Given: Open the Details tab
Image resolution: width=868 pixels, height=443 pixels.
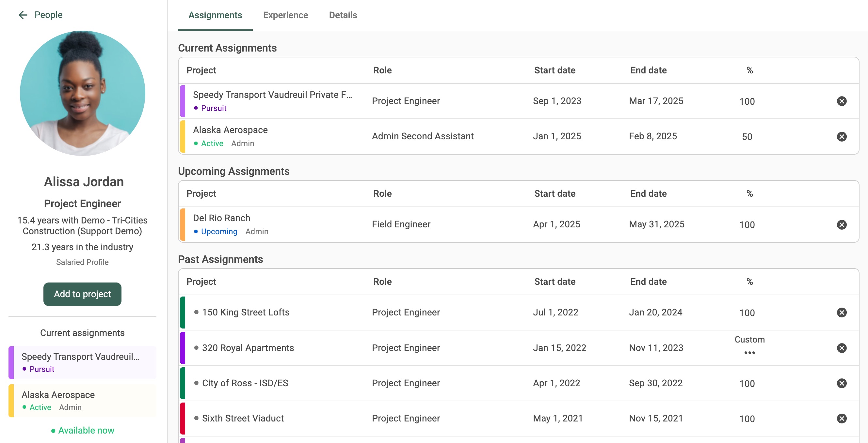Looking at the screenshot, I should coord(343,15).
